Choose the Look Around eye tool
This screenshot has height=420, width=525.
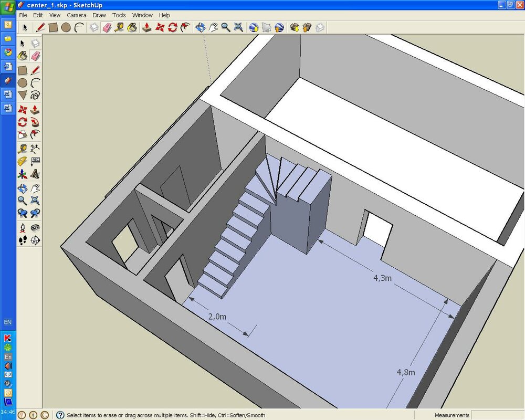point(35,228)
